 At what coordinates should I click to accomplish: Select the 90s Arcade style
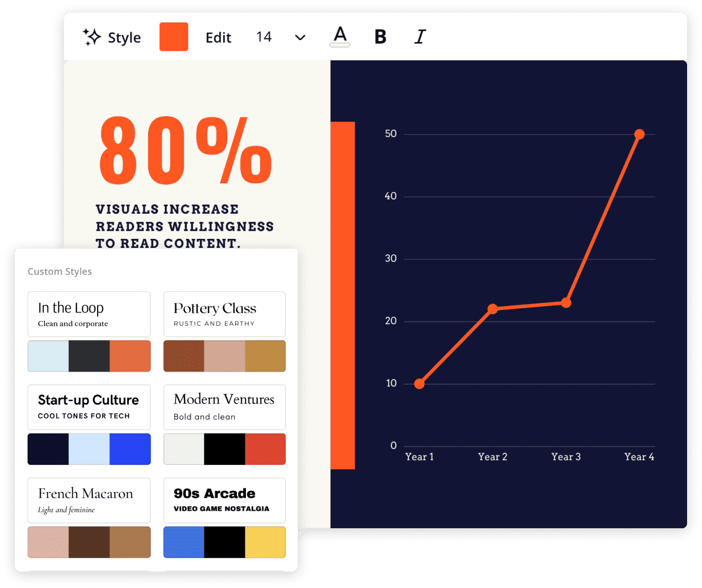(x=225, y=500)
